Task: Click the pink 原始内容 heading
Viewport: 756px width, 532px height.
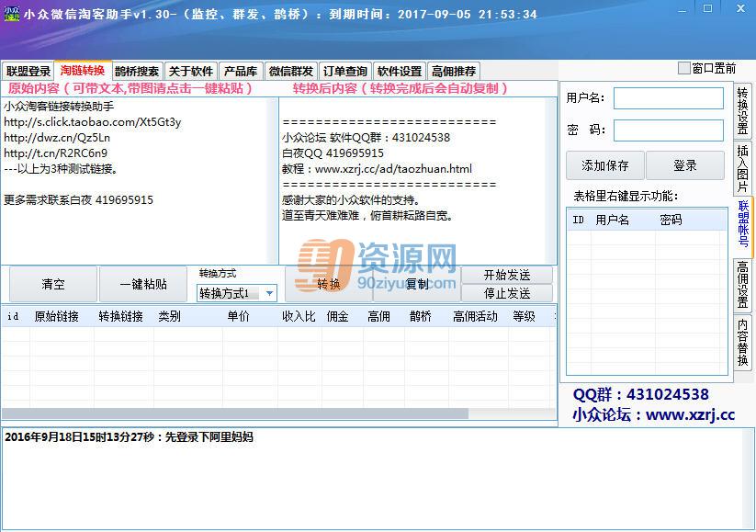Action: click(x=130, y=88)
